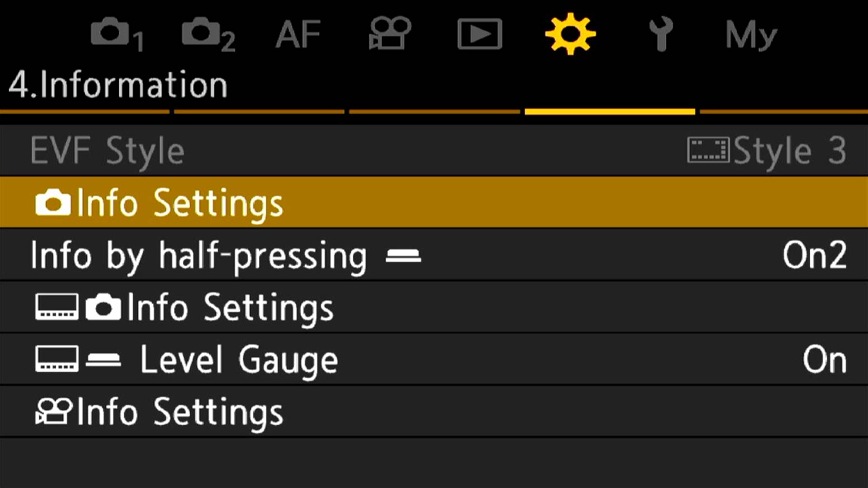The height and width of the screenshot is (488, 868).
Task: Go to the last page indicator segment
Action: coord(783,112)
